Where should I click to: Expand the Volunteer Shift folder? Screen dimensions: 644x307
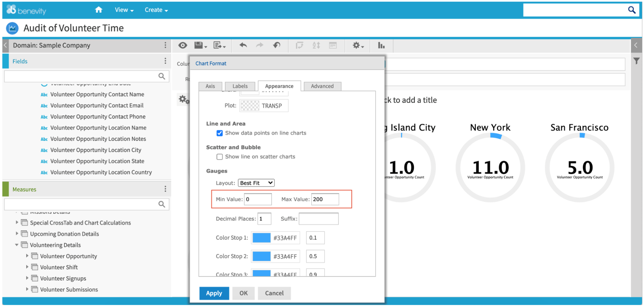[27, 267]
